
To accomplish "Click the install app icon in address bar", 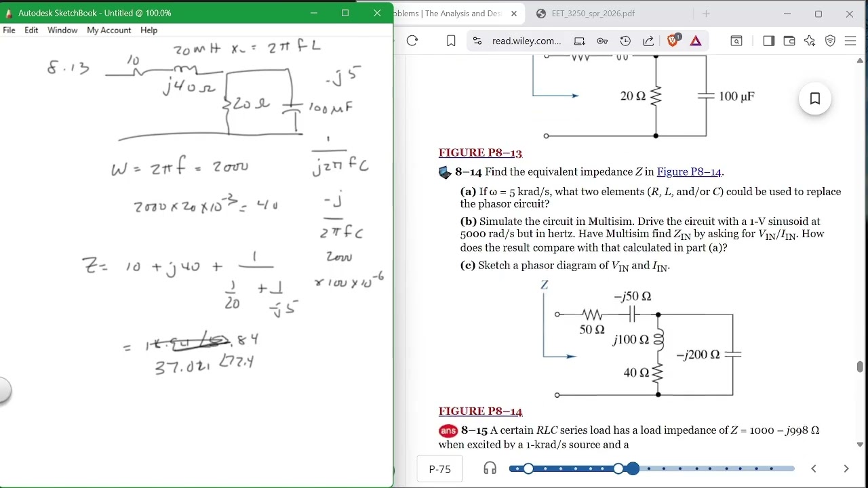I will point(579,41).
